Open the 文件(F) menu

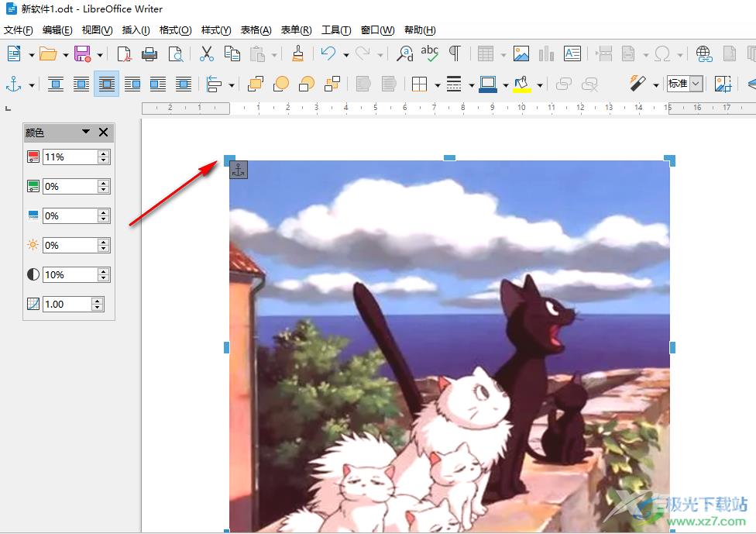point(19,30)
